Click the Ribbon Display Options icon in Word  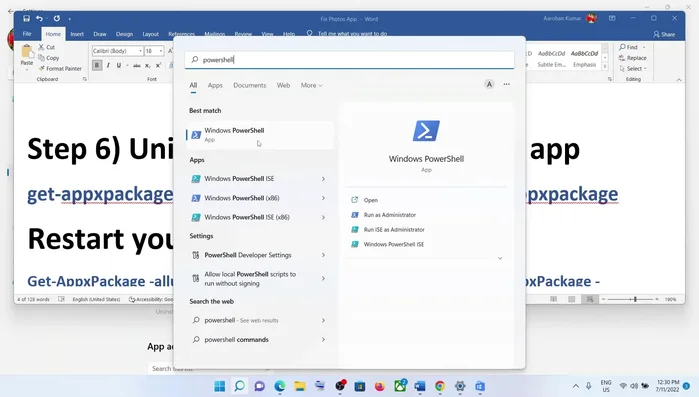pyautogui.click(x=612, y=18)
